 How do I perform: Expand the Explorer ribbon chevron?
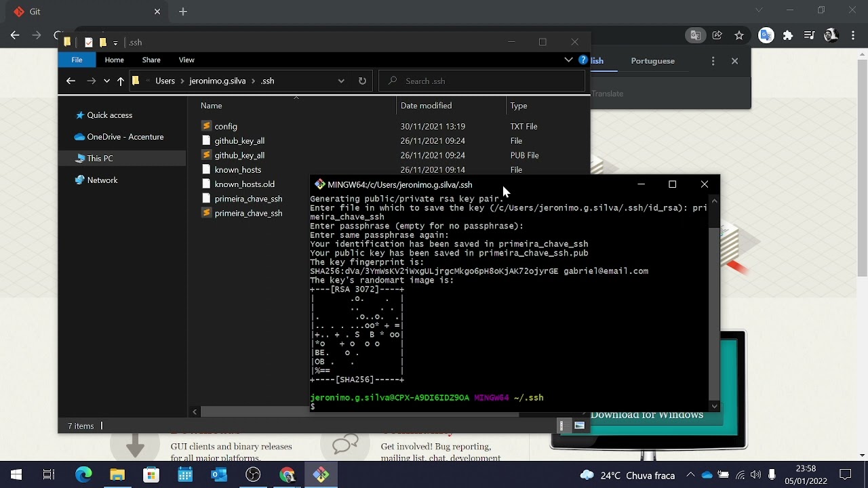[568, 60]
